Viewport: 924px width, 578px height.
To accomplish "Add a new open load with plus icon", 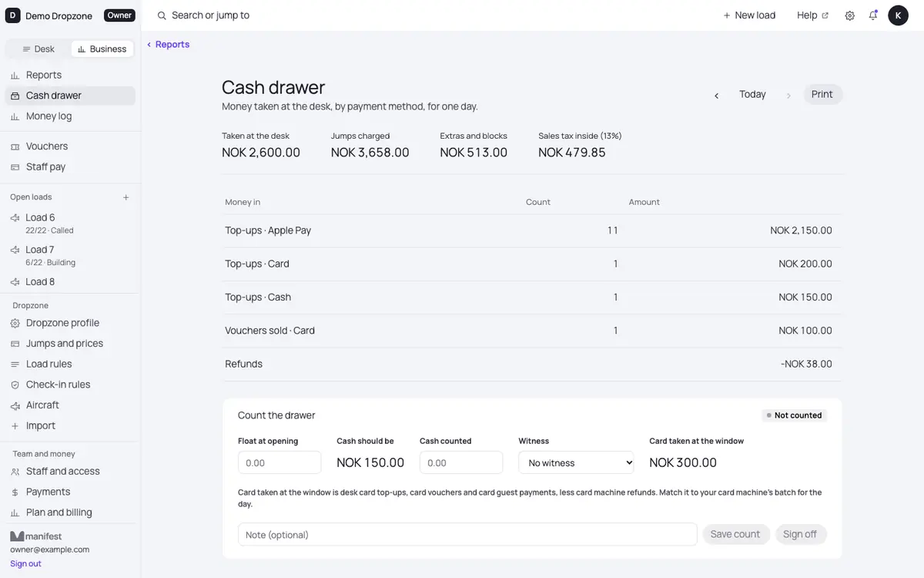I will pos(126,197).
